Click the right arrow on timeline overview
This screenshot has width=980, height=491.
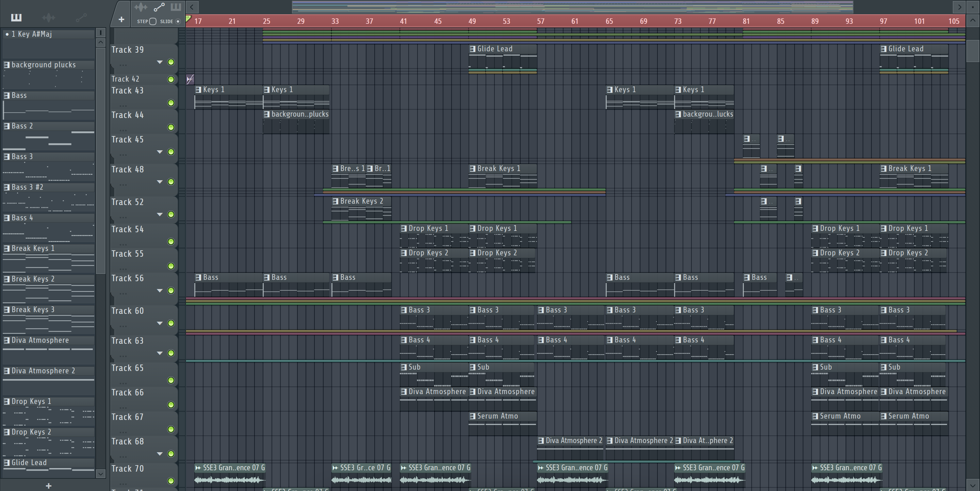pyautogui.click(x=959, y=7)
